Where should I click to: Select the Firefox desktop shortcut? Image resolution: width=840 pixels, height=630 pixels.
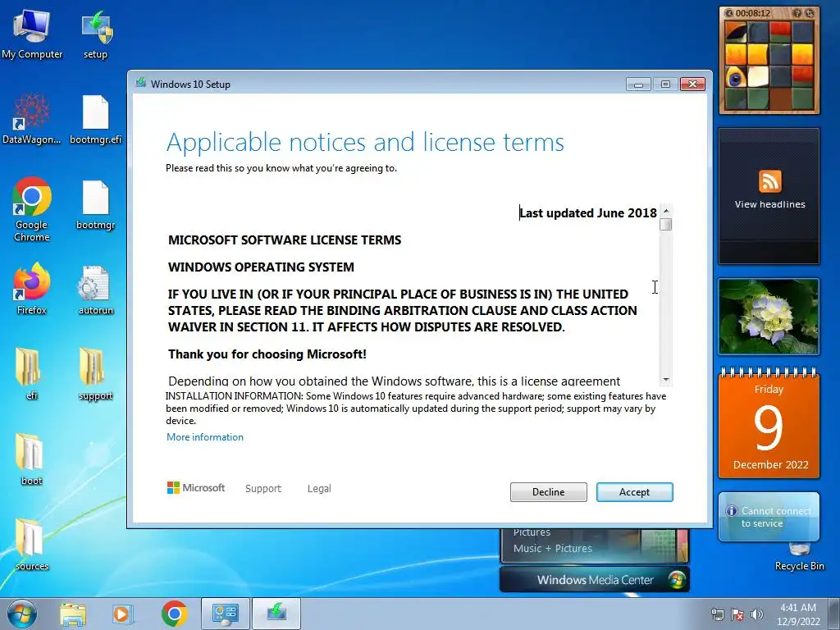coord(32,288)
